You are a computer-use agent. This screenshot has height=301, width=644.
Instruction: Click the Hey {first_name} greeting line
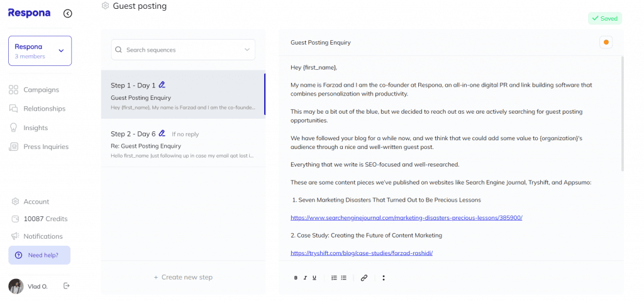[314, 67]
